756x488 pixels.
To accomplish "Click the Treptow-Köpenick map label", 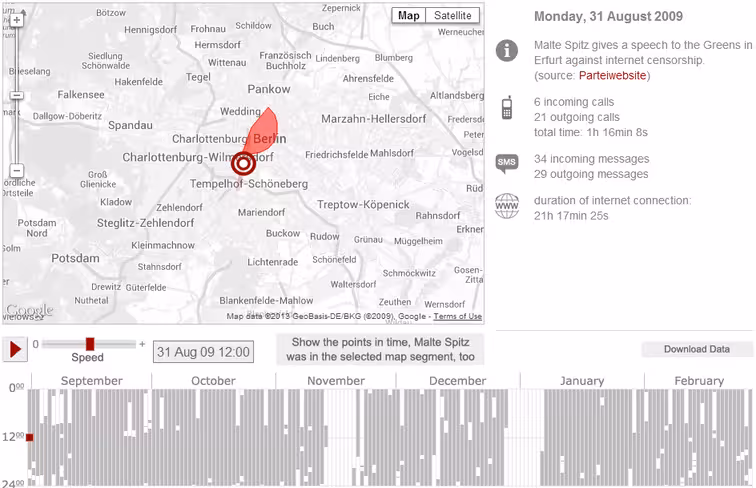I will pyautogui.click(x=363, y=204).
